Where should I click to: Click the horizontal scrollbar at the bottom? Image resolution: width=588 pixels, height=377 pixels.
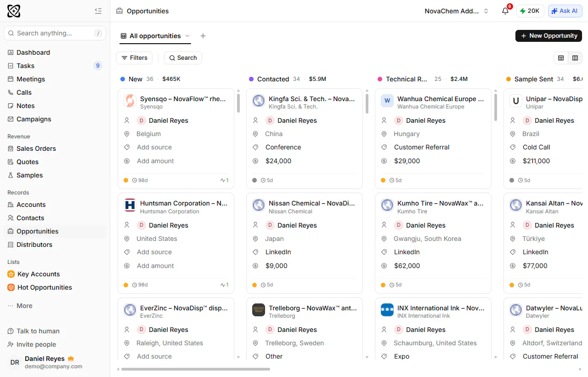click(x=196, y=369)
